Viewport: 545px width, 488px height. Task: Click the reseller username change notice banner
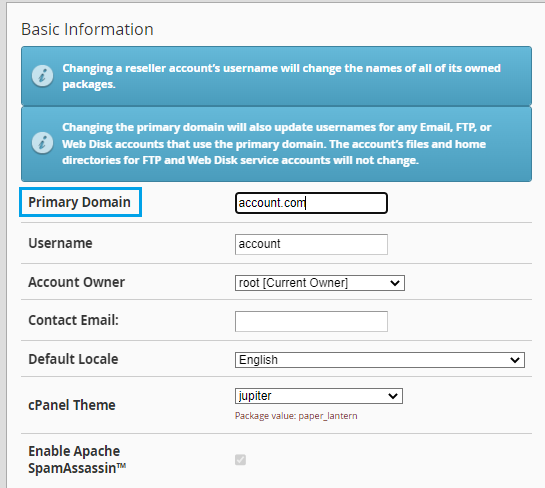pyautogui.click(x=276, y=76)
